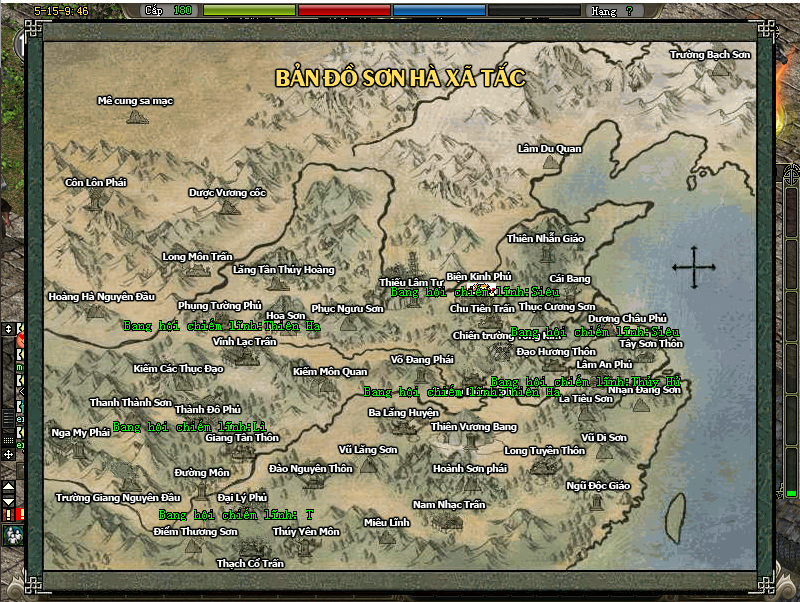
Task: Click the red exclamation alert icon
Action: coord(8,515)
